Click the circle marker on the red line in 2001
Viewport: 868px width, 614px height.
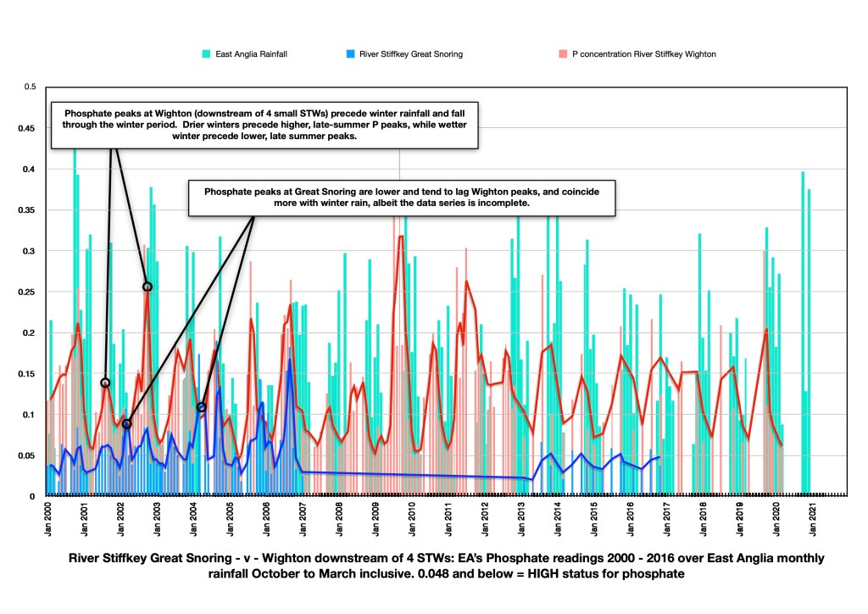tap(105, 382)
